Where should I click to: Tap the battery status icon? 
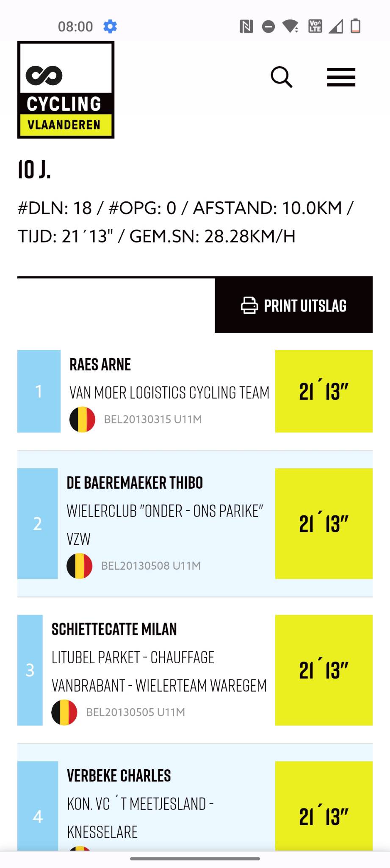[x=355, y=26]
